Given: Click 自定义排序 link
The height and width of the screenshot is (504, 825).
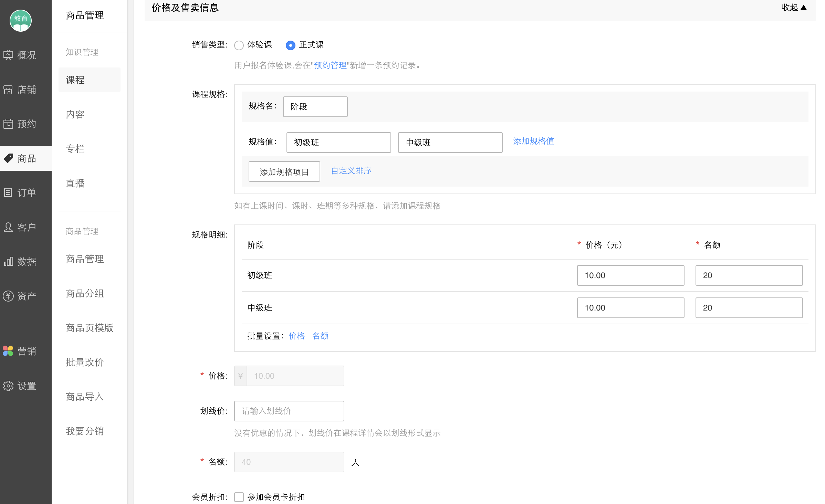Looking at the screenshot, I should click(351, 171).
